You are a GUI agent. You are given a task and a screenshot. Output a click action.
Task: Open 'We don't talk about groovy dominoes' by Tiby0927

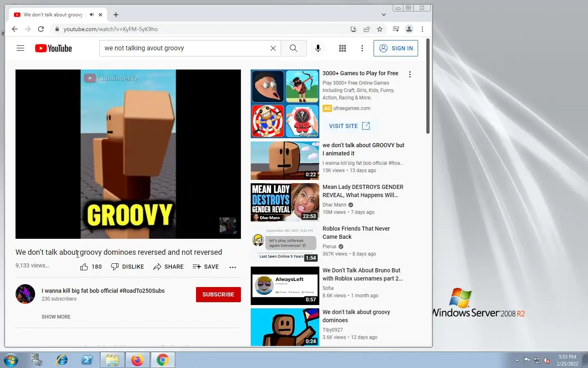[x=356, y=316]
